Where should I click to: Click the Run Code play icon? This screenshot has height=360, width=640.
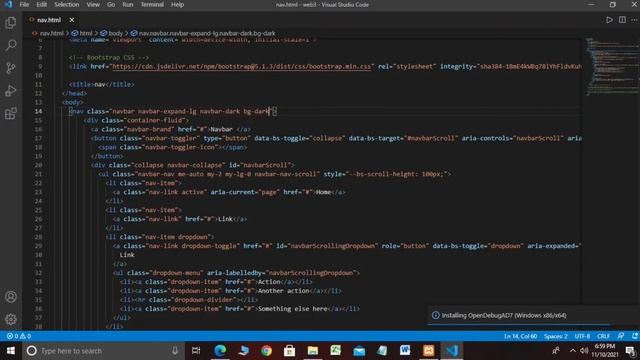point(609,20)
